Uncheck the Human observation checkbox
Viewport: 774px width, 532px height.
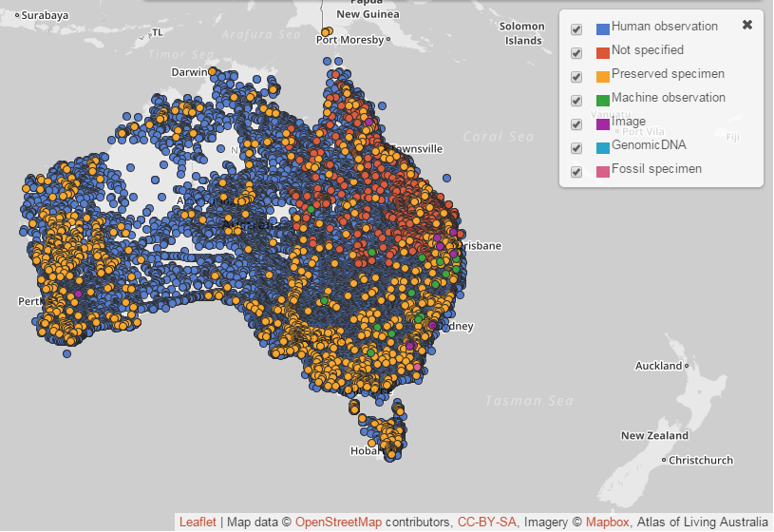[576, 29]
